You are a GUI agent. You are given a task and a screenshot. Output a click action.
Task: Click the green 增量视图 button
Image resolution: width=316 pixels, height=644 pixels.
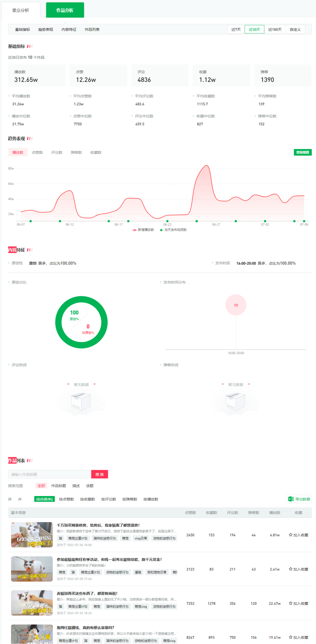click(x=303, y=152)
